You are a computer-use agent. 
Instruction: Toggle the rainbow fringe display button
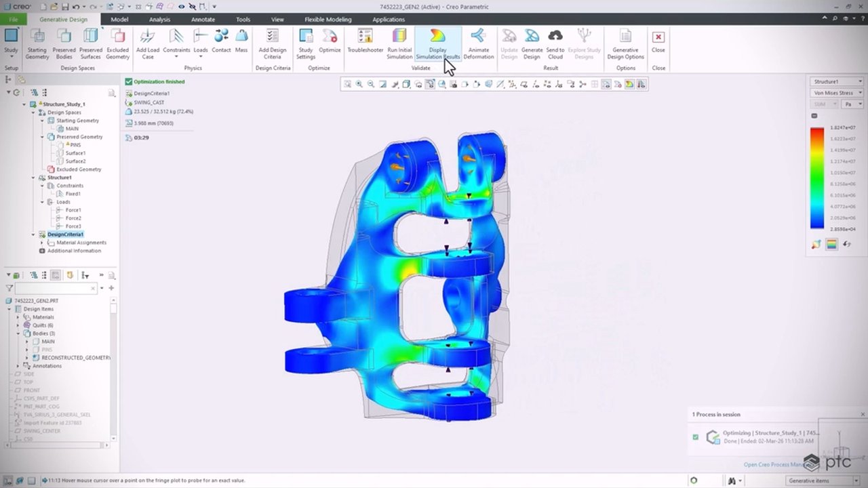[831, 245]
